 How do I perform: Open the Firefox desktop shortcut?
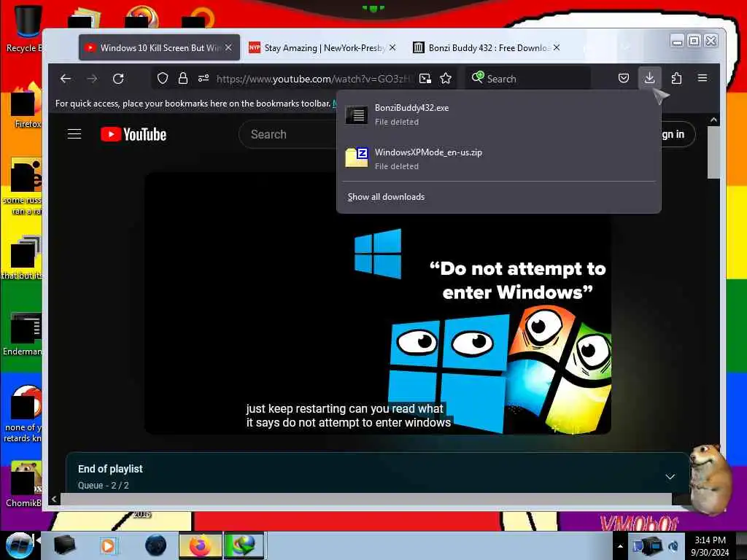(25, 106)
